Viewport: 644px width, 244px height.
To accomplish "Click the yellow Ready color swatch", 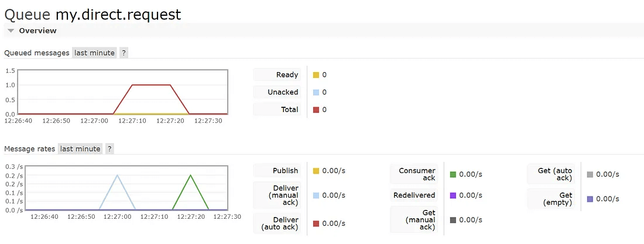I will tap(316, 75).
